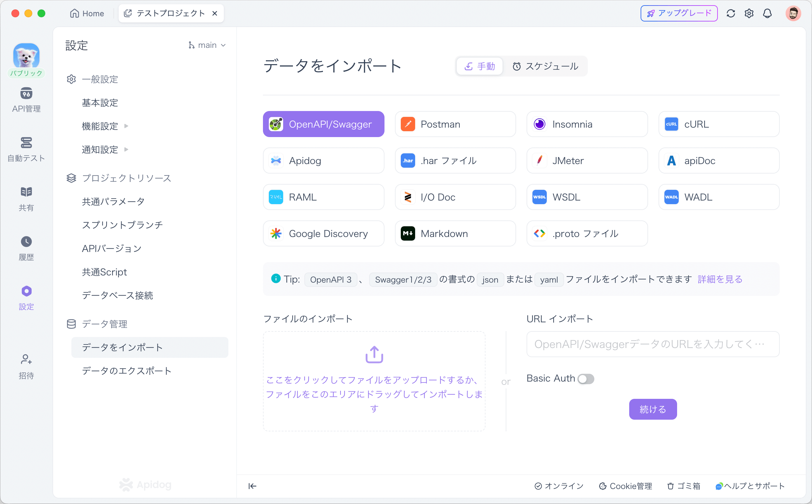
Task: Select Insomnia import format
Action: click(587, 124)
